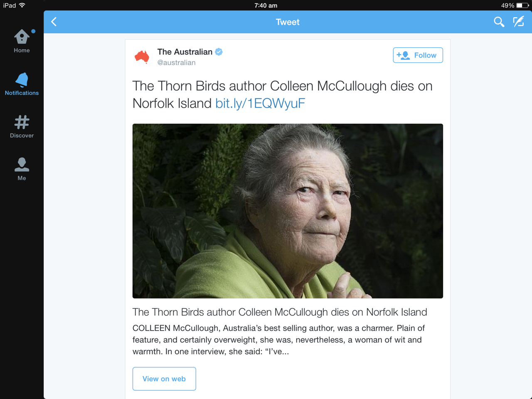Tap The Australian's red map avatar

click(142, 57)
